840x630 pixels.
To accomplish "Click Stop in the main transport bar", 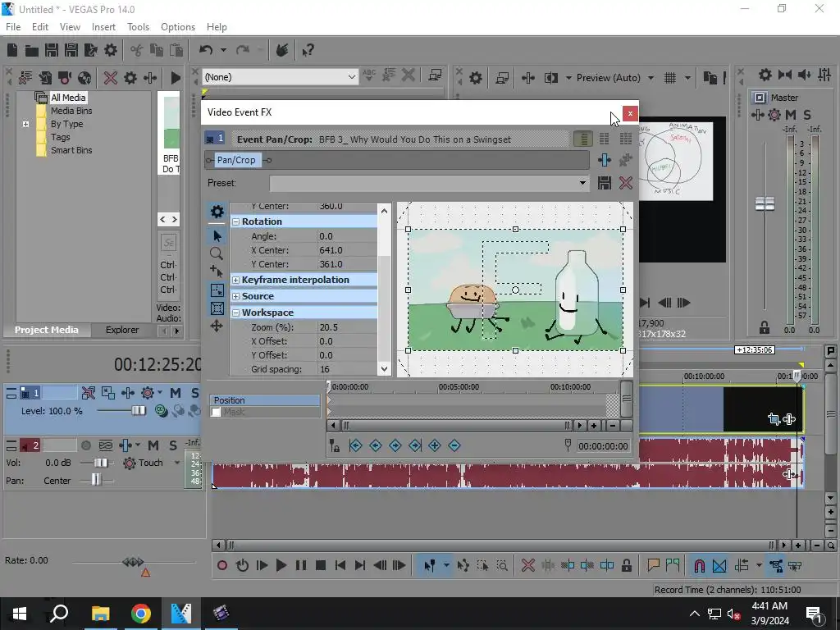I will click(321, 565).
